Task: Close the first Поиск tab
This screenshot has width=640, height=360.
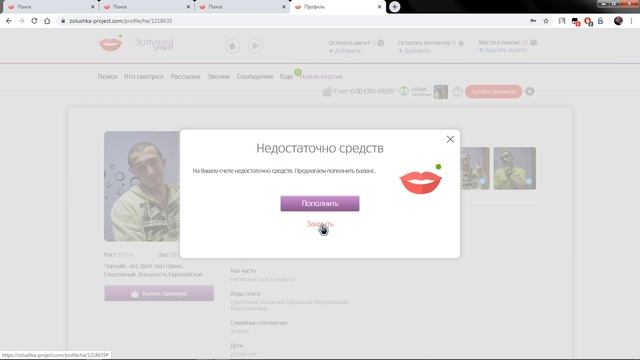Action: 93,7
